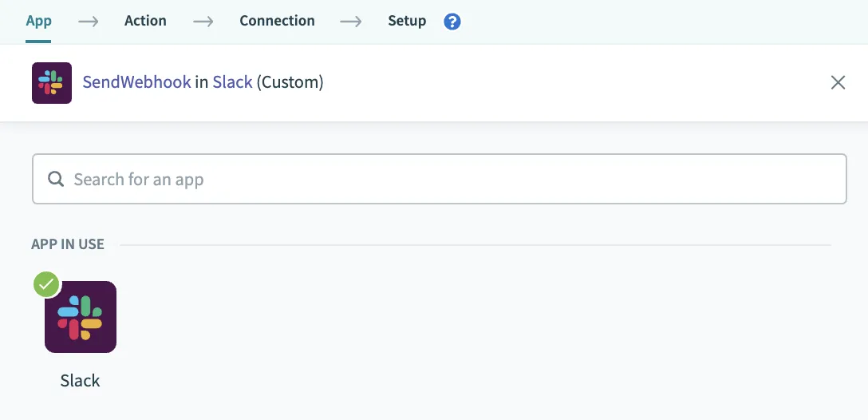Viewport: 868px width, 420px height.
Task: Click the APP IN USE section heading
Action: tap(68, 244)
